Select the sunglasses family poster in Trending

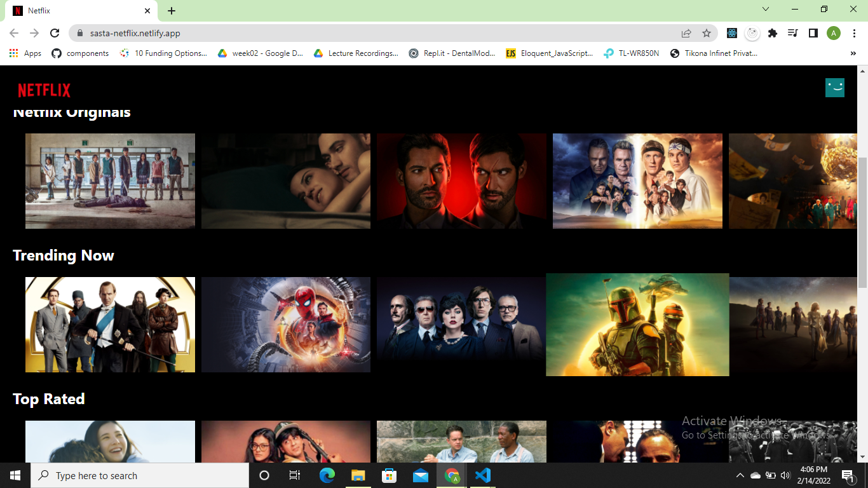tap(461, 325)
